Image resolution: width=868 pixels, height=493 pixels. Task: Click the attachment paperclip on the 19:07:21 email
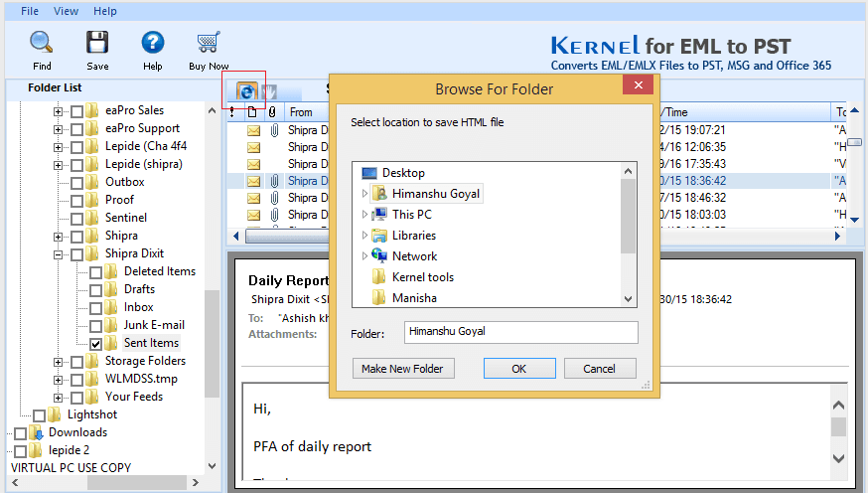click(274, 130)
